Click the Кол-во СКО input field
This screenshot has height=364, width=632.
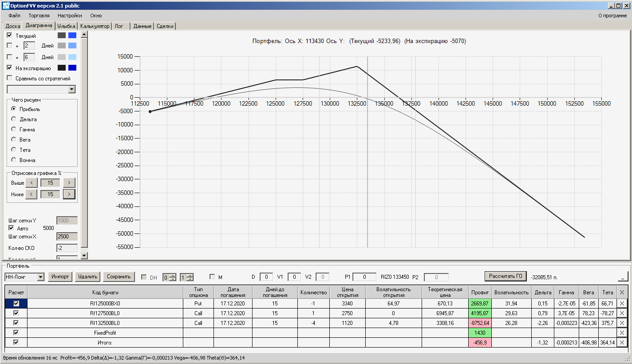[67, 248]
